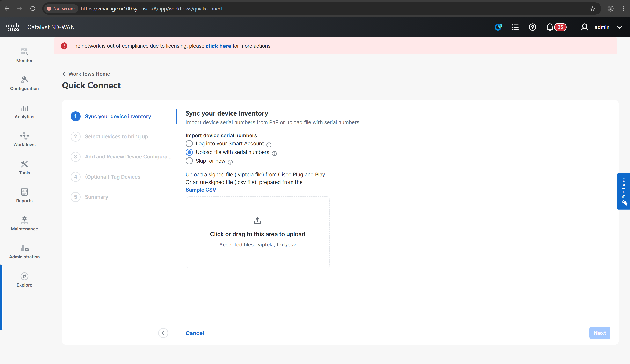
Task: Click the Cisco logo
Action: pyautogui.click(x=13, y=27)
